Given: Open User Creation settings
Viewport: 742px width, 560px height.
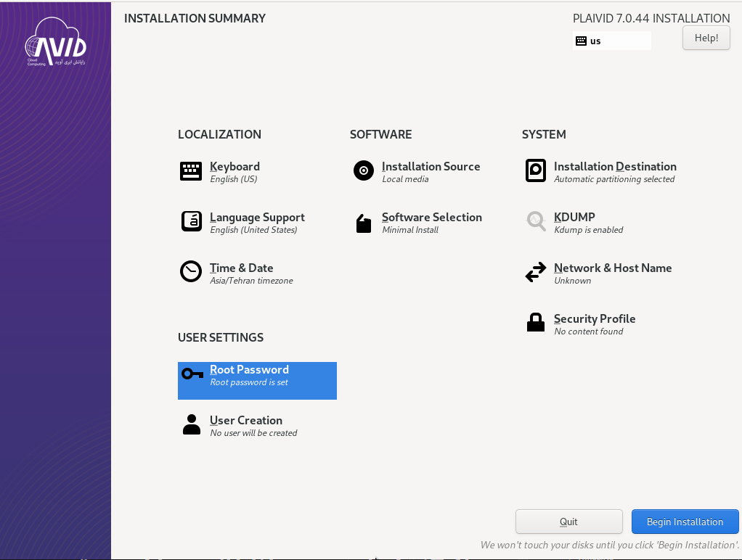Looking at the screenshot, I should click(x=245, y=420).
